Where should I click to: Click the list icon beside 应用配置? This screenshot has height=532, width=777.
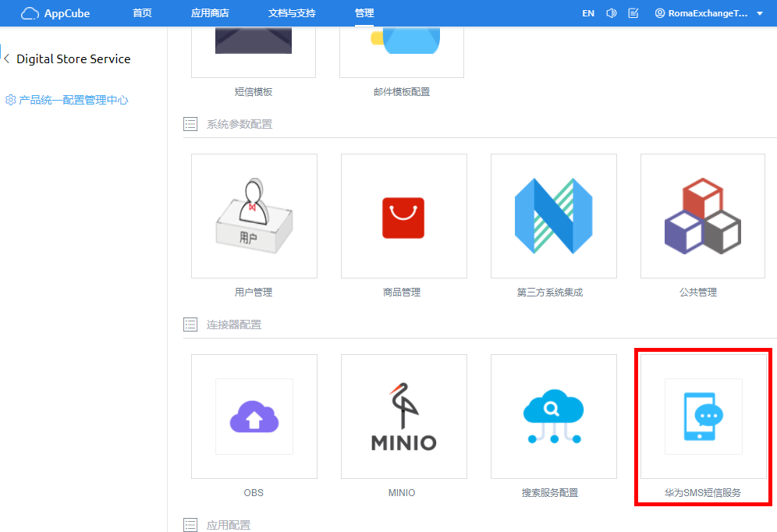(190, 524)
